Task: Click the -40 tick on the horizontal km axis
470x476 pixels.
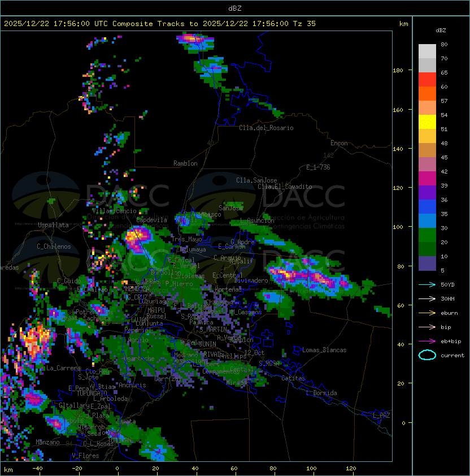Action: pos(37,469)
